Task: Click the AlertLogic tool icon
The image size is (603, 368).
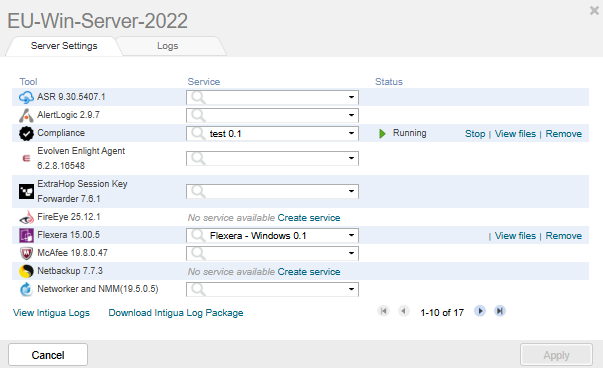Action: (x=26, y=115)
